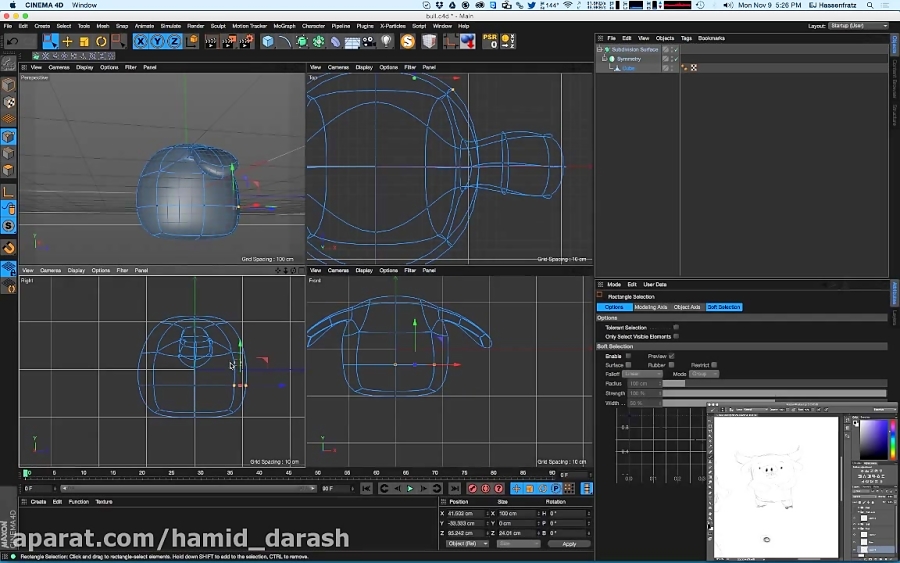
Task: Click Render View clapperboard icon
Action: click(x=211, y=41)
